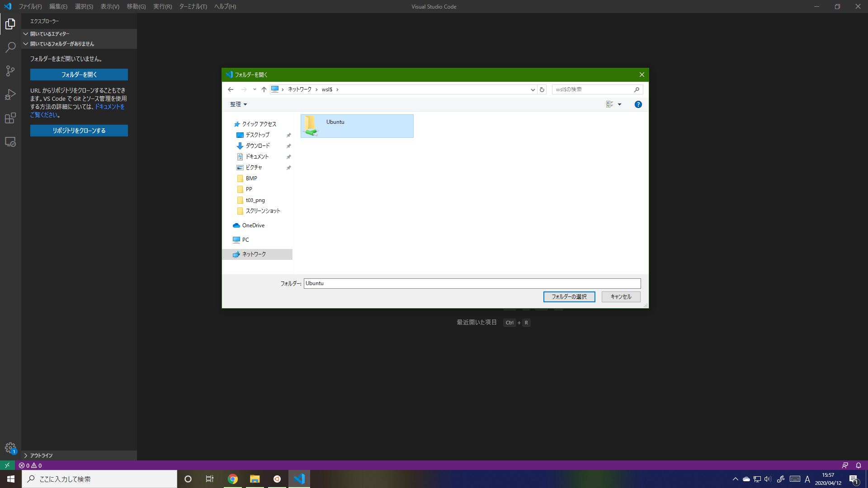Open the Search view in activity bar
The image size is (868, 488).
(x=10, y=47)
